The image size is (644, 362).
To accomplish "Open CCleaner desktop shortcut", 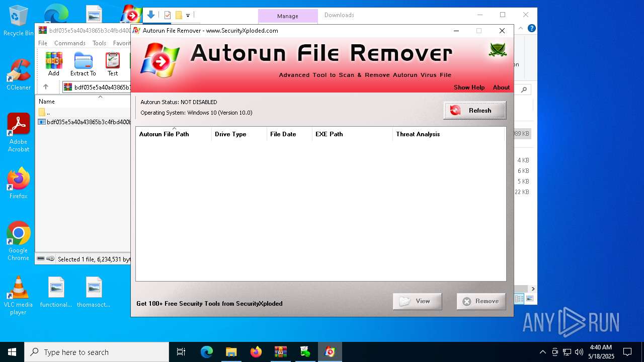I will coord(19,75).
